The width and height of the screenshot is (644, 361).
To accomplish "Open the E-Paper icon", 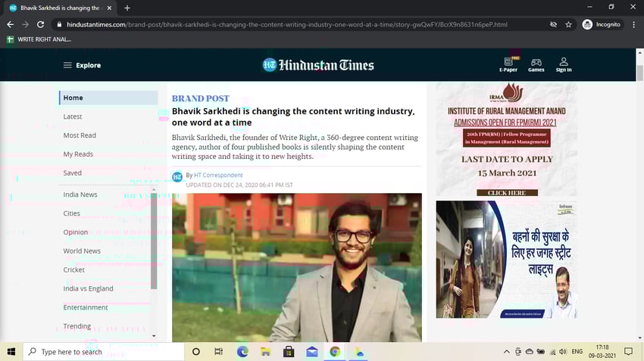I will (508, 64).
